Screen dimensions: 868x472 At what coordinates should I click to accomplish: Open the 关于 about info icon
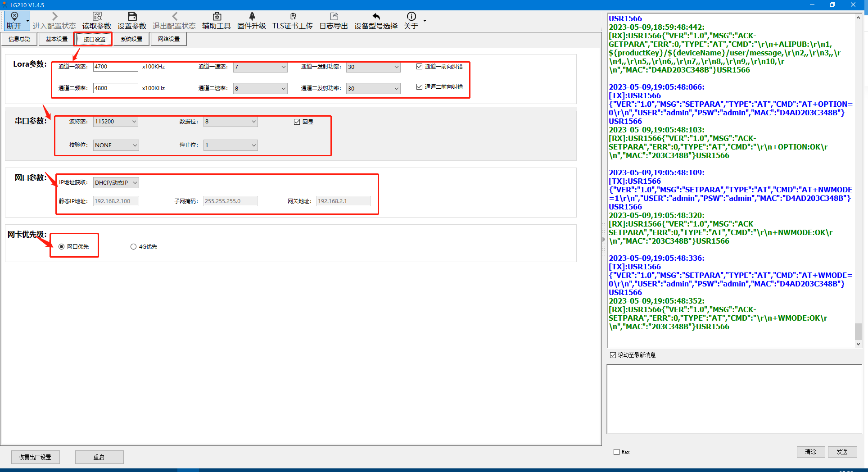(411, 17)
